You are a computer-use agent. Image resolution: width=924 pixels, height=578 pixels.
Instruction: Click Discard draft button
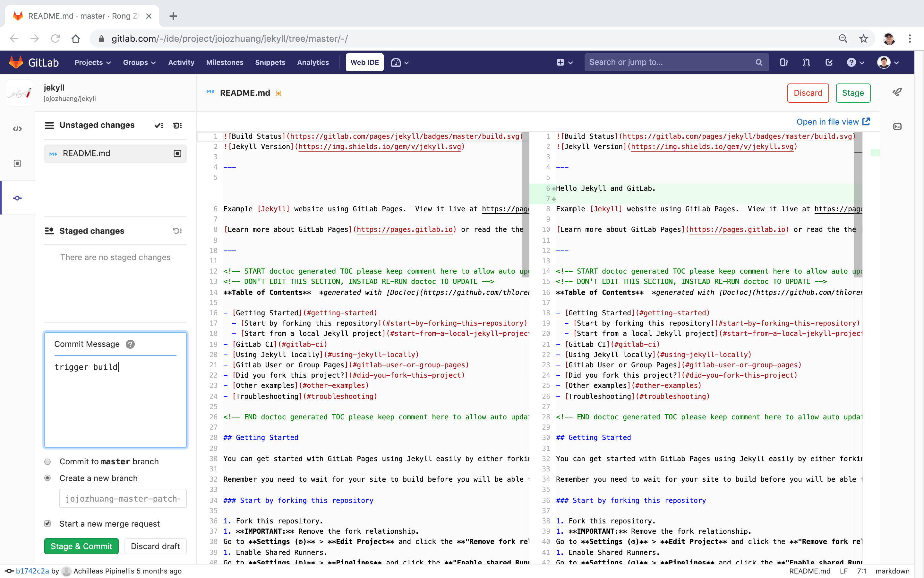click(155, 546)
